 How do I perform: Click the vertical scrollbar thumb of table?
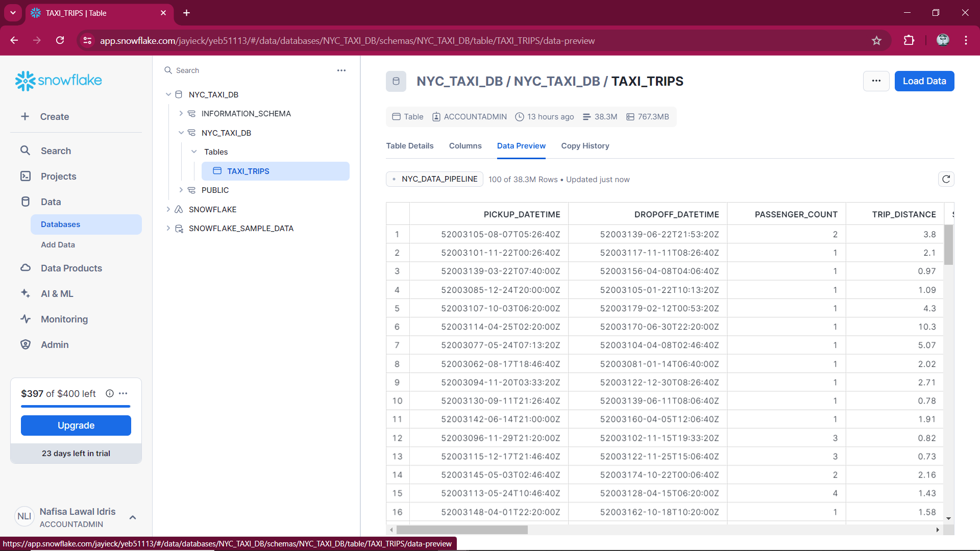[x=948, y=245]
